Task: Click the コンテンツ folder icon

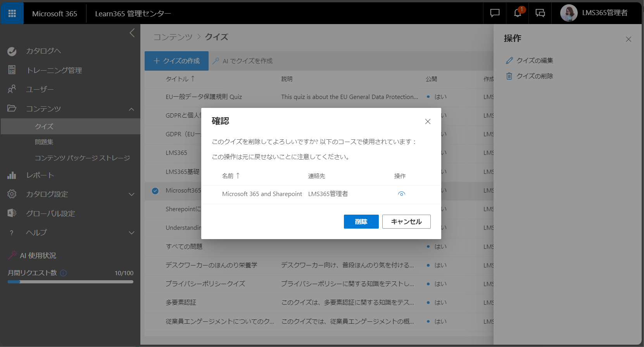Action: pyautogui.click(x=12, y=108)
